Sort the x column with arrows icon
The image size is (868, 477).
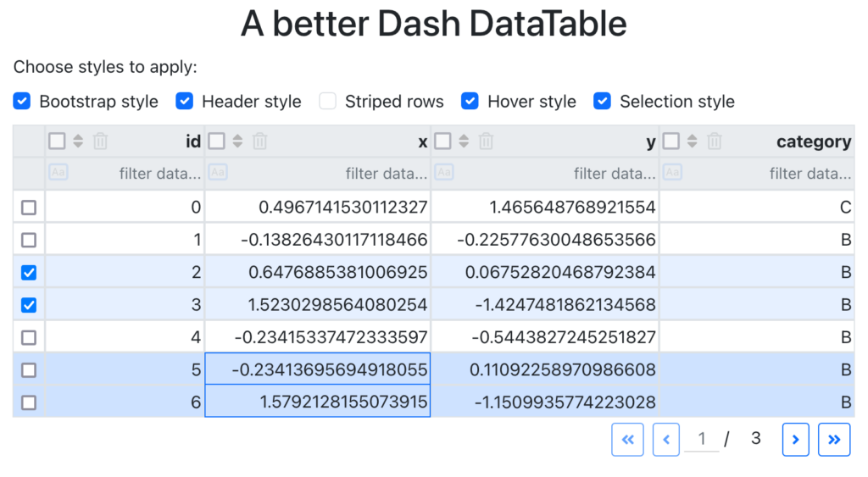coord(237,141)
